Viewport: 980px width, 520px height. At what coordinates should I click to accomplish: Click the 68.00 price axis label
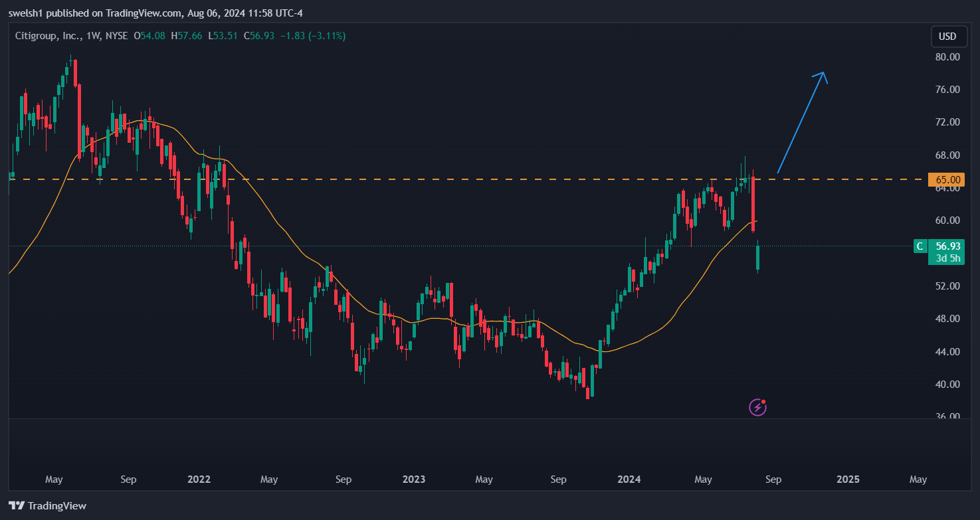948,155
